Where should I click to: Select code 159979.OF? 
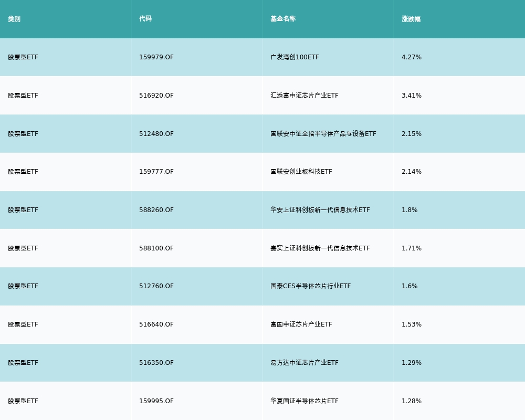pos(156,57)
